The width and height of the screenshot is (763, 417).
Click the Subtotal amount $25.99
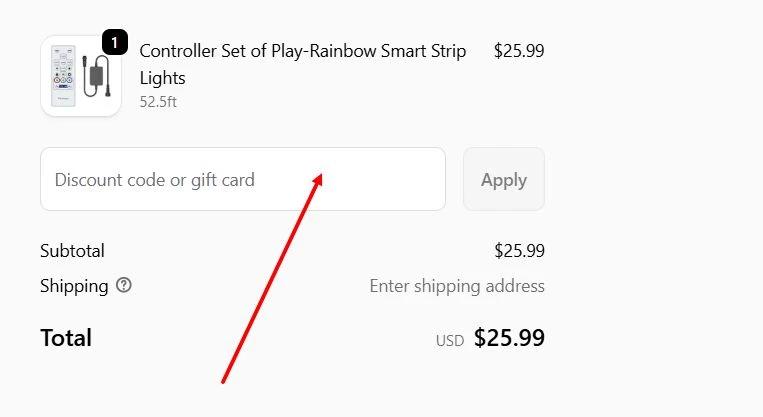(519, 251)
